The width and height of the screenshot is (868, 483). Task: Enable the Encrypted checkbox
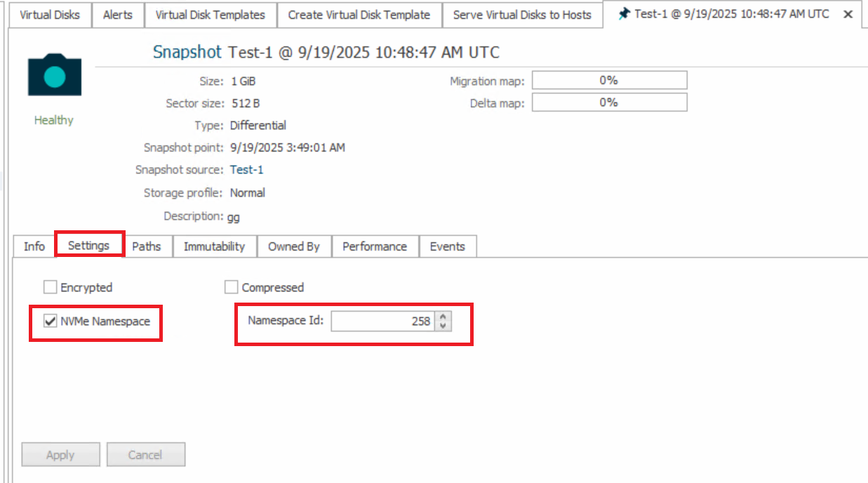(50, 287)
